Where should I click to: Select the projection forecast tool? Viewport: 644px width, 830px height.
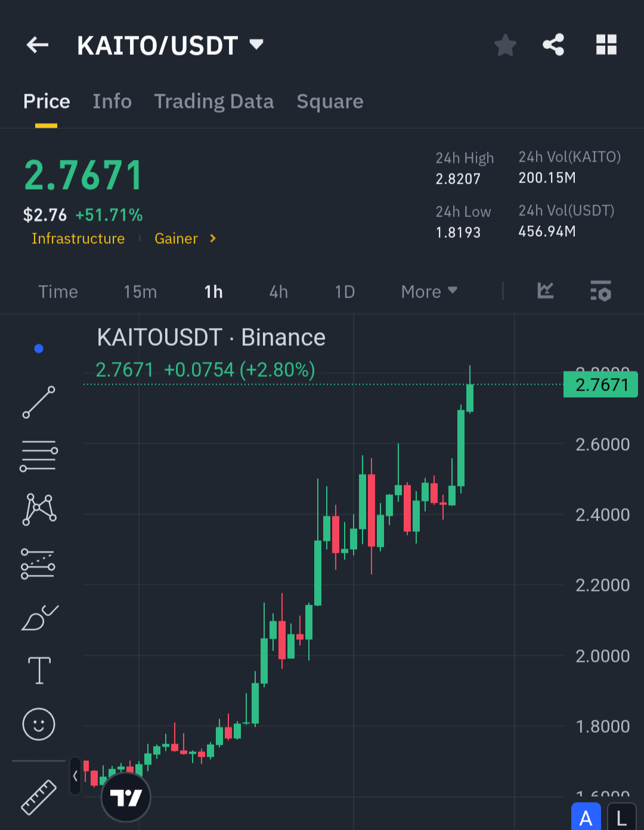pyautogui.click(x=38, y=563)
